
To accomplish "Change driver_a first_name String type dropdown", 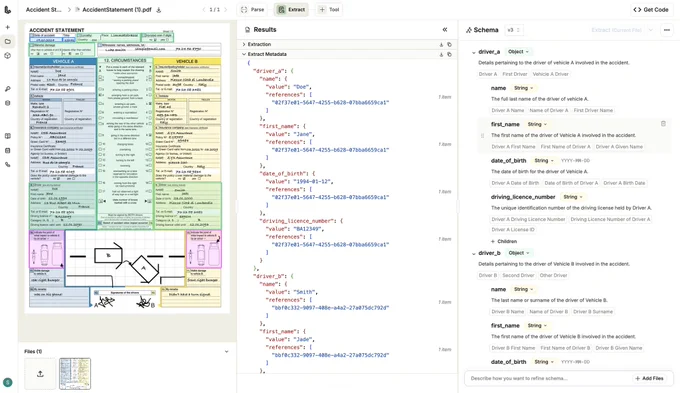I will [537, 124].
